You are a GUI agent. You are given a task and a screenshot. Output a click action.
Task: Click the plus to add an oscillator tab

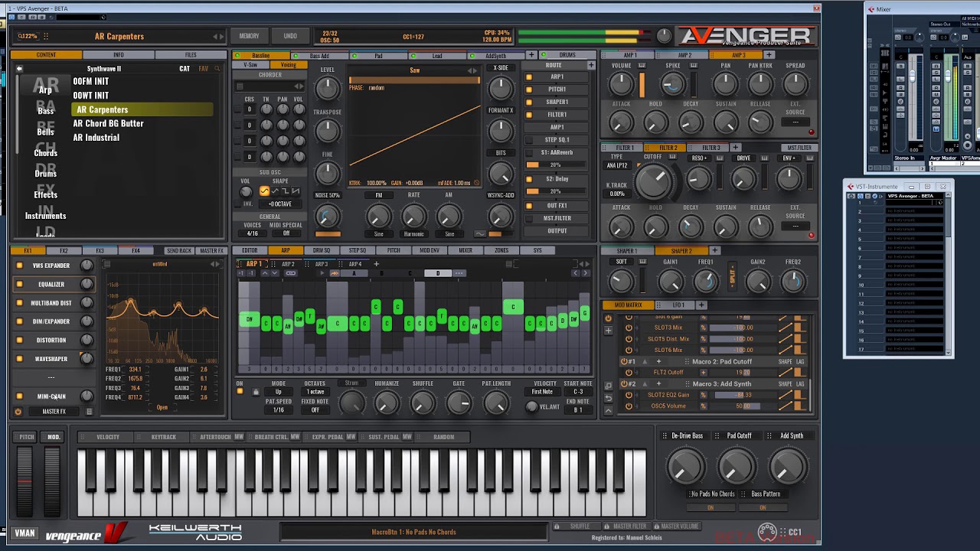pyautogui.click(x=531, y=55)
